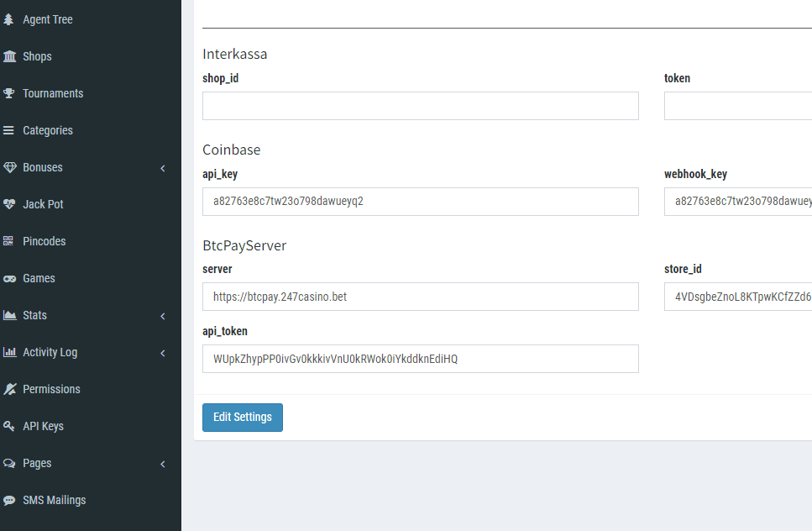Viewport: 812px width, 531px height.
Task: Expand the Activity Log submenu arrow
Action: 163,353
